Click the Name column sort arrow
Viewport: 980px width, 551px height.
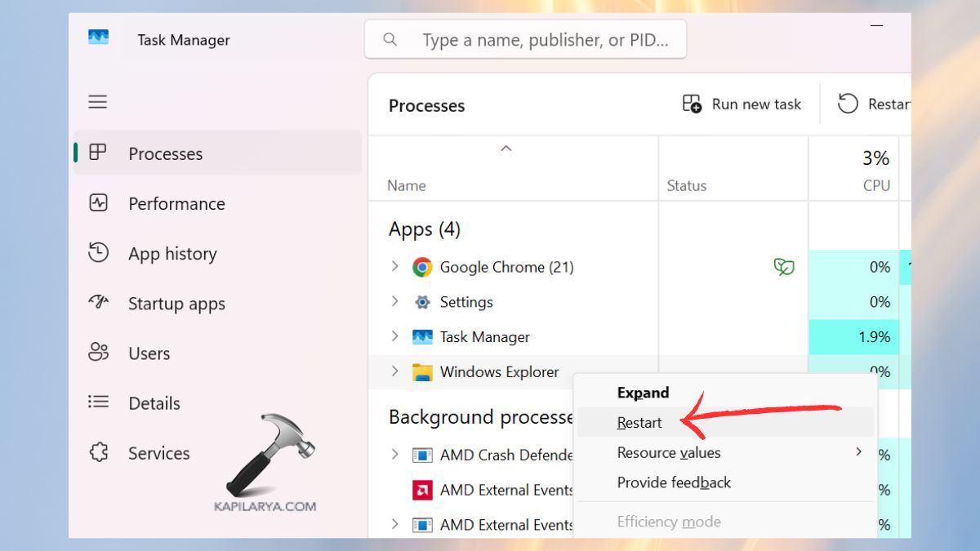coord(506,149)
